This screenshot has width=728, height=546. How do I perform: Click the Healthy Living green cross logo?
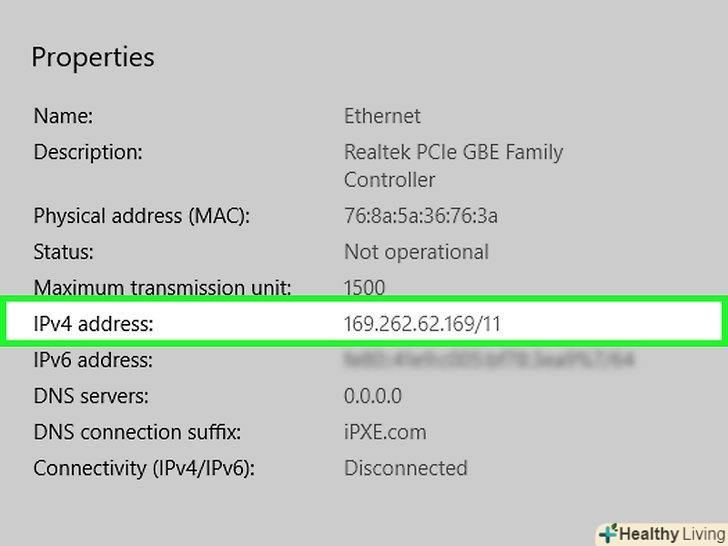tap(608, 534)
